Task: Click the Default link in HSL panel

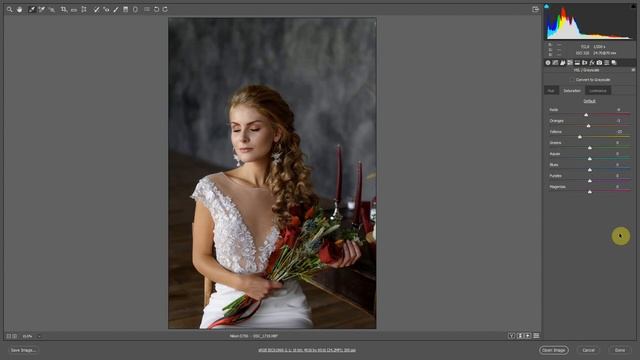Action: click(x=589, y=101)
